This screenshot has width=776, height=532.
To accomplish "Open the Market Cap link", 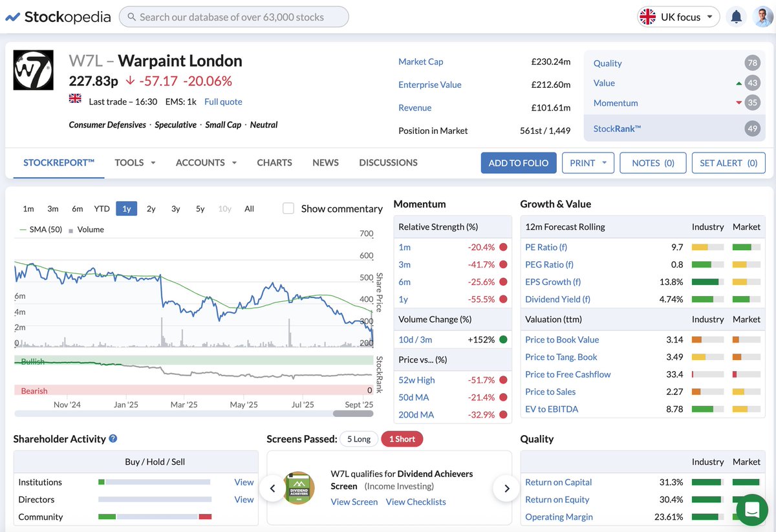I will click(421, 61).
